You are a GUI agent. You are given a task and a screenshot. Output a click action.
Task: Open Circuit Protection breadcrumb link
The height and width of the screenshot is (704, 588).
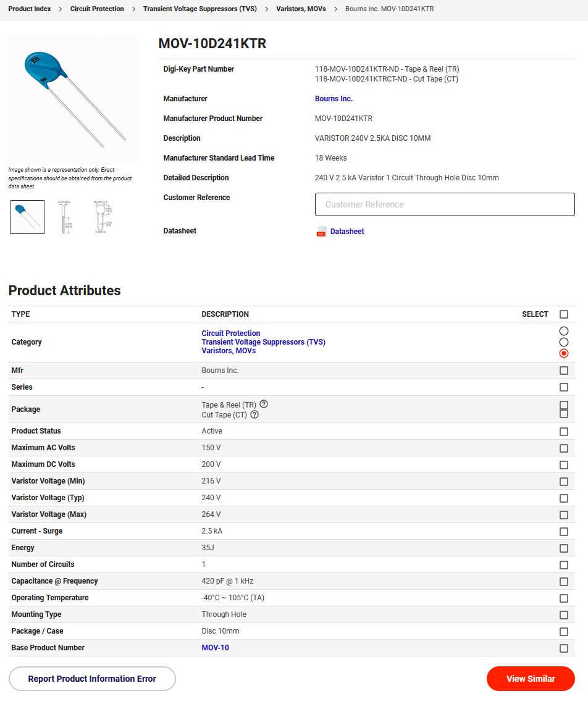click(x=97, y=9)
